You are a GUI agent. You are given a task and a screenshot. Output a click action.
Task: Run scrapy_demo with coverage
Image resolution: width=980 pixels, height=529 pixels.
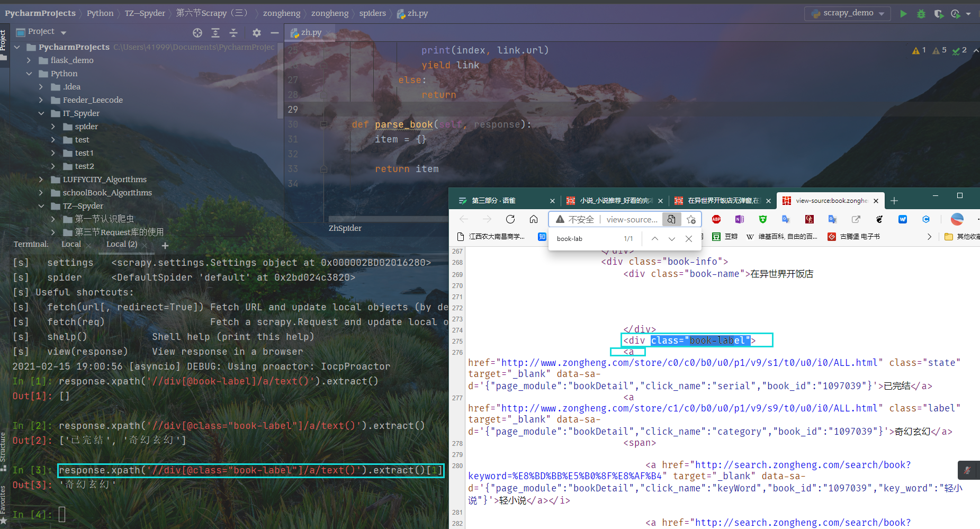tap(938, 14)
